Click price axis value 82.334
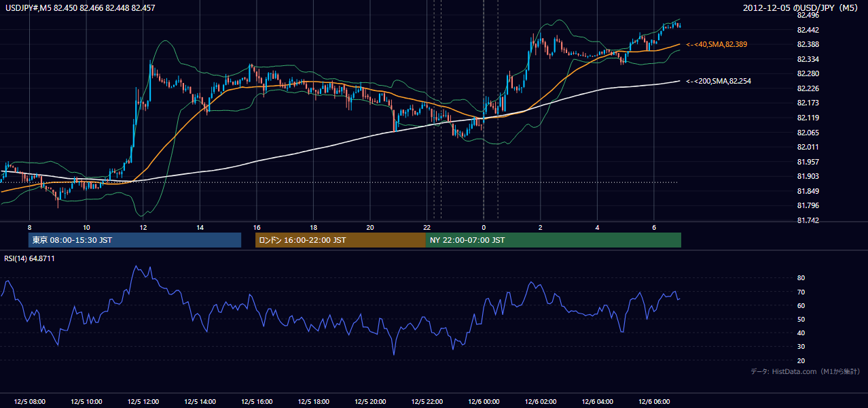Screen dimensions: 868x408 (808, 59)
